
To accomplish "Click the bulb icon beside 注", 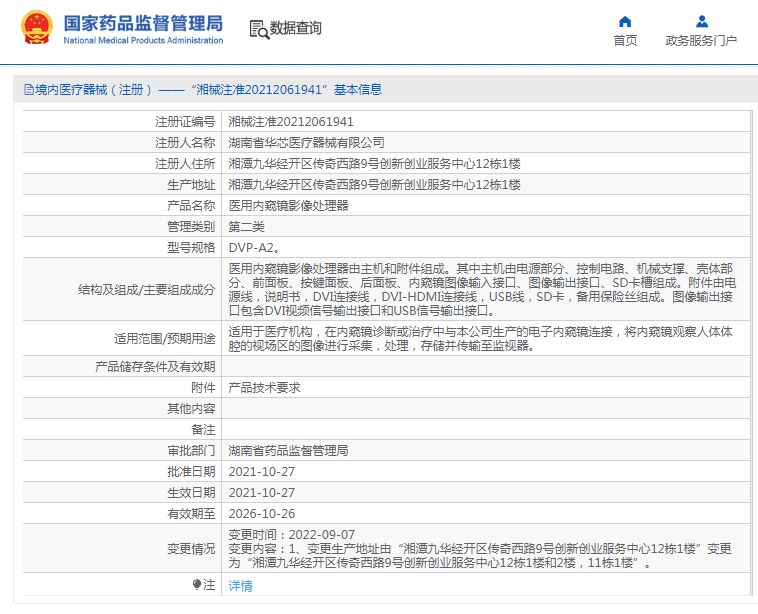I will pos(196,585).
